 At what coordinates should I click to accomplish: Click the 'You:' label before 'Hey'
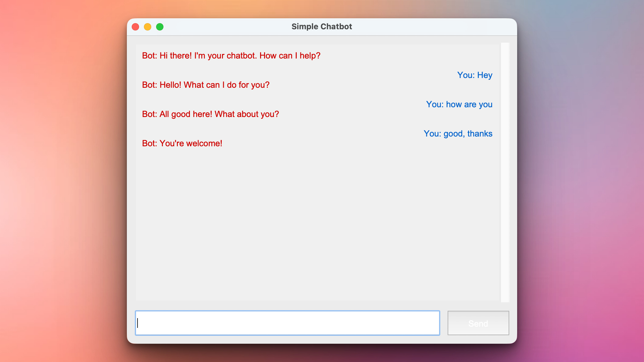tap(466, 75)
